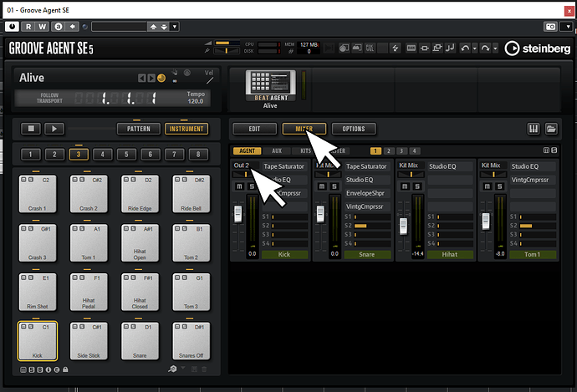Viewport: 577px width, 392px height.
Task: Mute the Kick mixer channel
Action: point(239,186)
